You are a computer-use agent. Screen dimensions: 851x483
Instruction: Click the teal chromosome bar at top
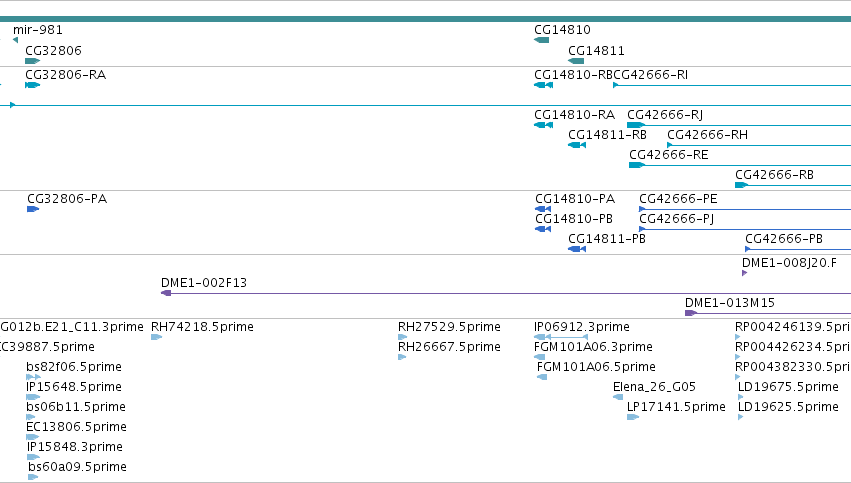coord(426,19)
